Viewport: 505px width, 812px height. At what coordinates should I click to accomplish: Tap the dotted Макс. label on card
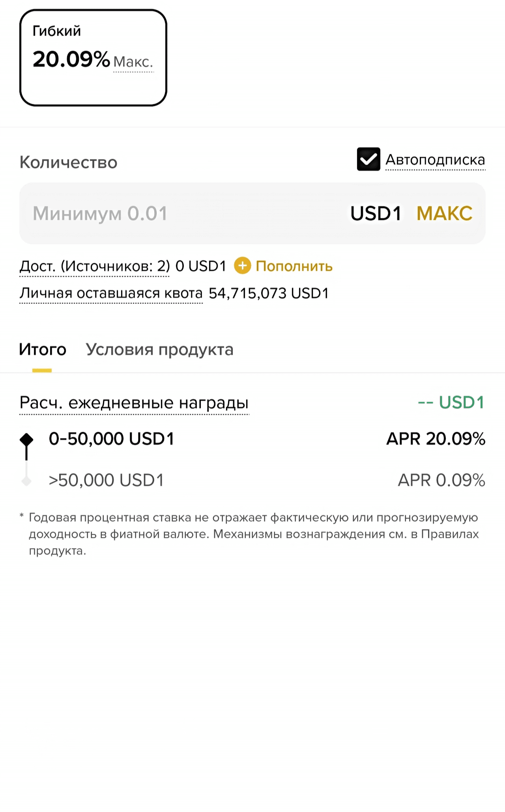click(133, 62)
